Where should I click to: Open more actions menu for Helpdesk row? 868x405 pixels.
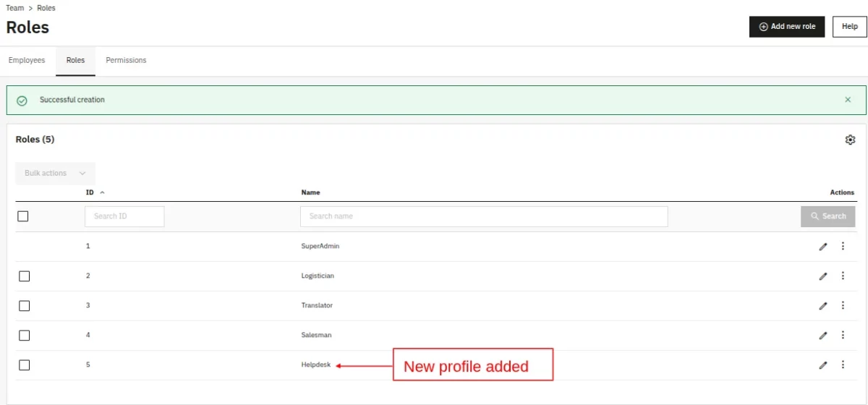[843, 364]
